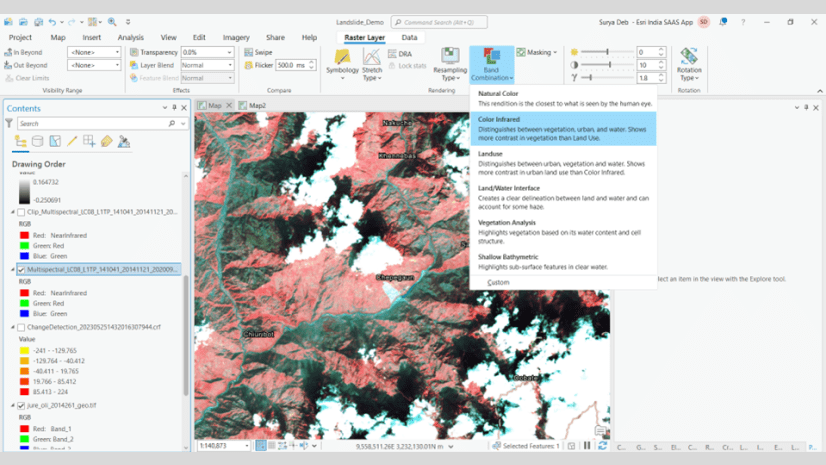Choose Custom band combination option
The image size is (826, 465).
click(498, 282)
